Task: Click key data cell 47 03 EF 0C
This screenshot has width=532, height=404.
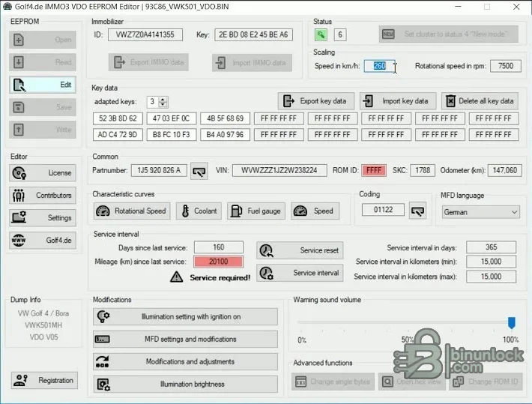Action: [x=172, y=118]
